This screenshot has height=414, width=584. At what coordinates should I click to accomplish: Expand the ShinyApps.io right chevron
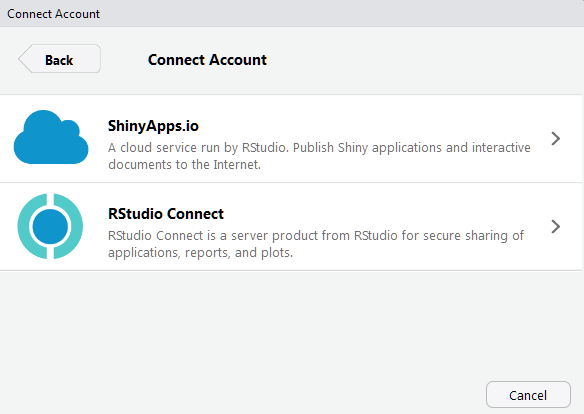[x=556, y=138]
